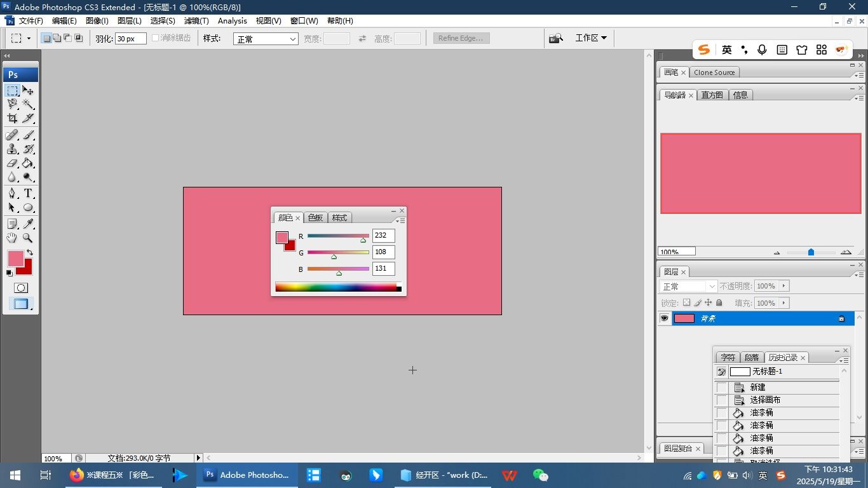Viewport: 868px width, 488px height.
Task: Toggle lock position in Layers panel
Action: point(709,303)
